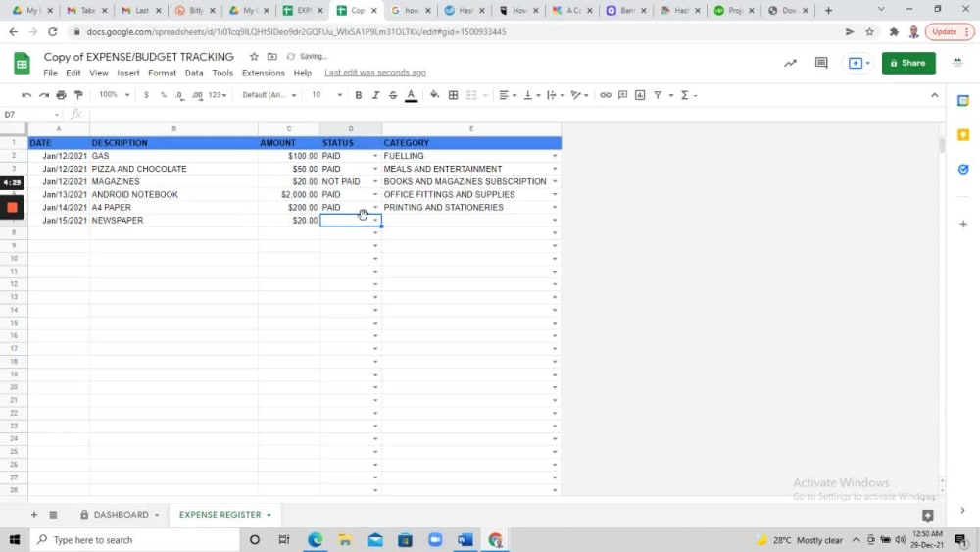The width and height of the screenshot is (980, 552).
Task: Insert a comment
Action: click(x=622, y=95)
